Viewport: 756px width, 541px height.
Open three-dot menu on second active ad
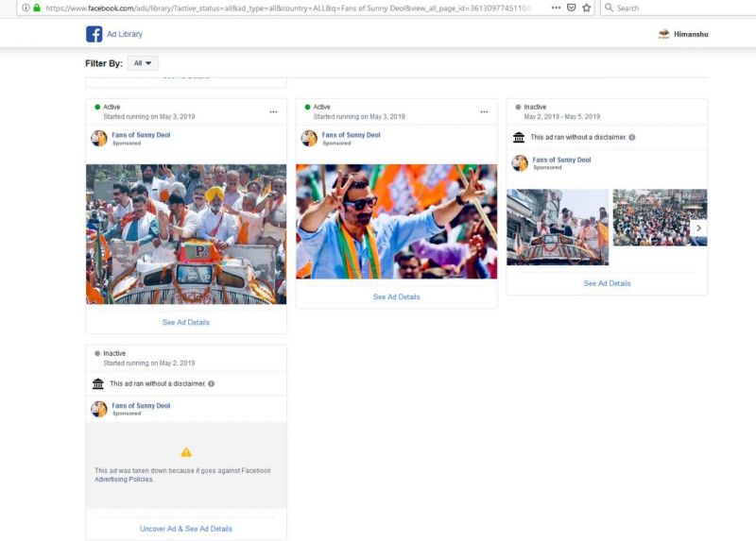coord(484,111)
